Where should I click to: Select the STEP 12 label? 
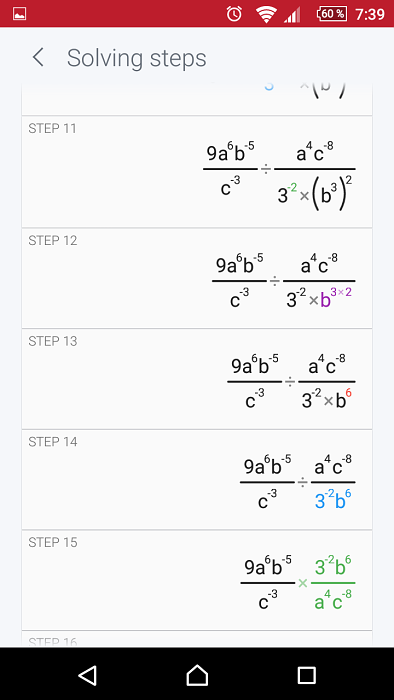tap(53, 241)
